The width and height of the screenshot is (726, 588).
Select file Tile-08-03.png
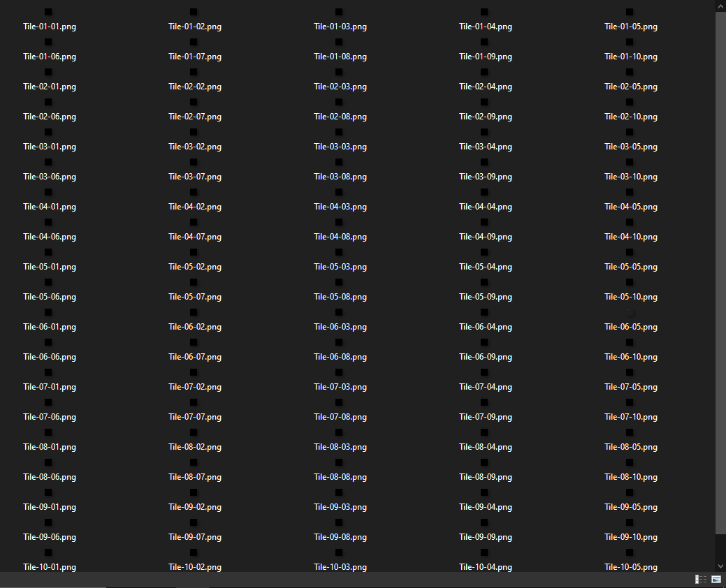[x=340, y=448]
